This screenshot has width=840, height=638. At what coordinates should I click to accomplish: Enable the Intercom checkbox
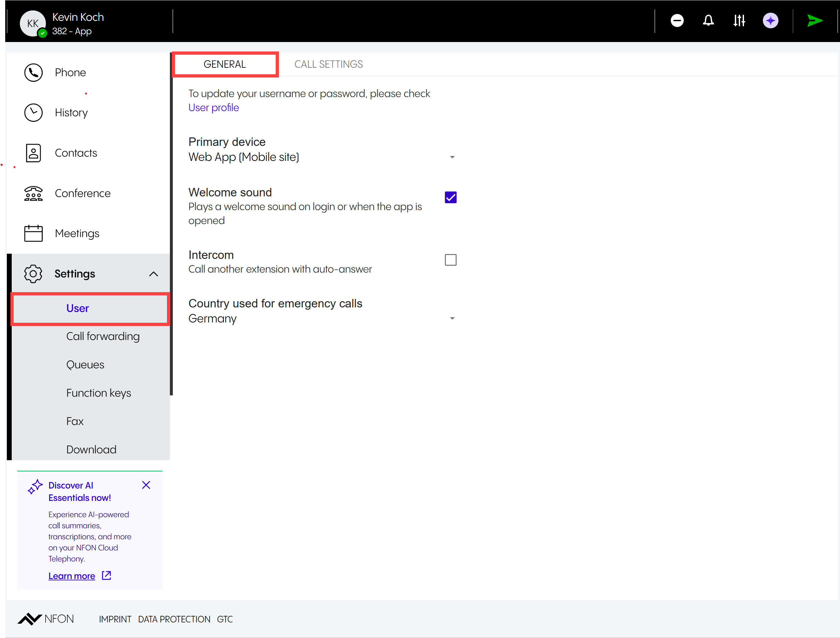[450, 260]
